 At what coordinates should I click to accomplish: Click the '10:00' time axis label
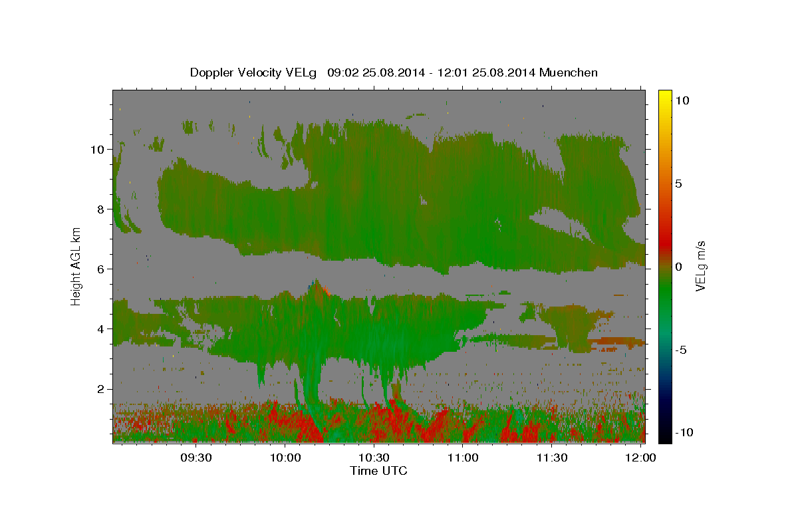(286, 458)
